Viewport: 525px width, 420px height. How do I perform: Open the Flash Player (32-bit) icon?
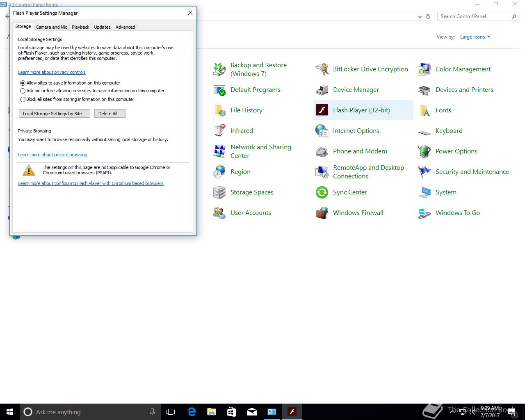(x=322, y=110)
